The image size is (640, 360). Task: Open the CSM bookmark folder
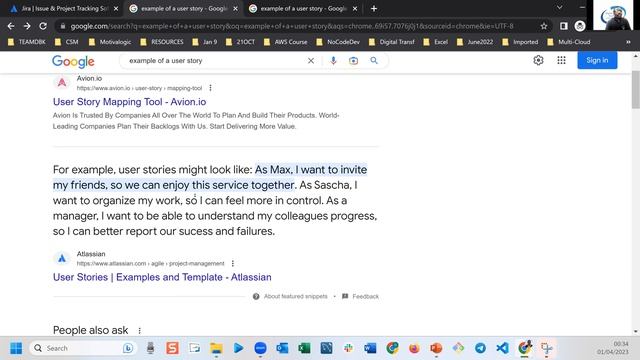[x=67, y=42]
